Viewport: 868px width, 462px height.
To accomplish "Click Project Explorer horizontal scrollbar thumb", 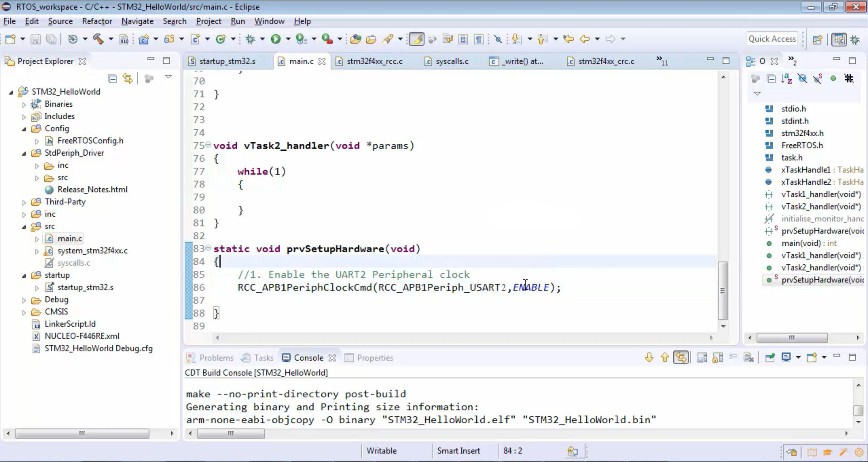I will 82,433.
